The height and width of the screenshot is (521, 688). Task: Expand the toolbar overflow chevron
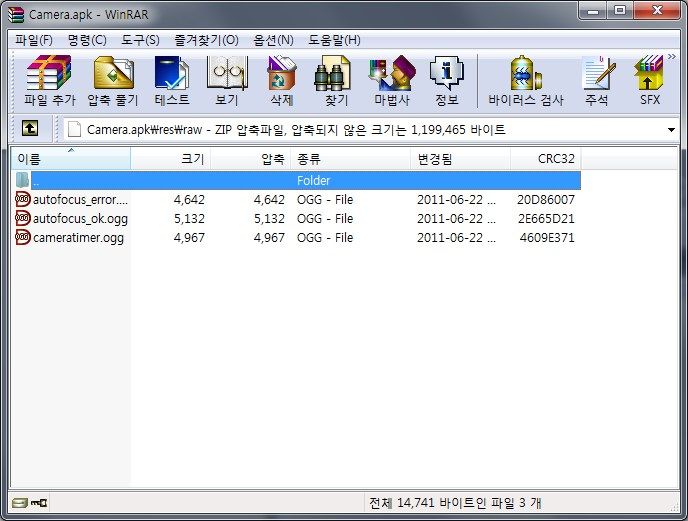click(x=672, y=57)
